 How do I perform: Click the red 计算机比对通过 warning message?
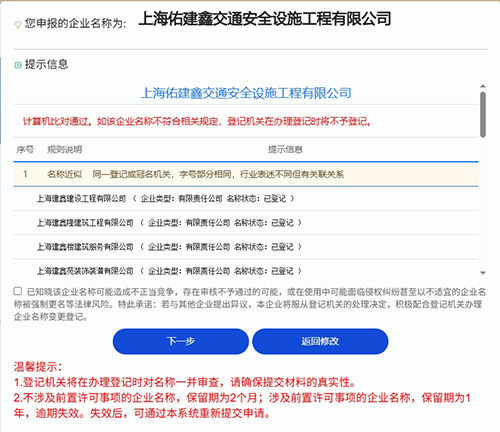[197, 121]
